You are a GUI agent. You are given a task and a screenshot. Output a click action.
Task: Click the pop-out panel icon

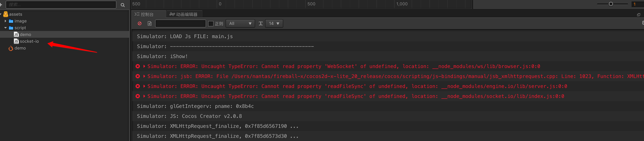638,15
